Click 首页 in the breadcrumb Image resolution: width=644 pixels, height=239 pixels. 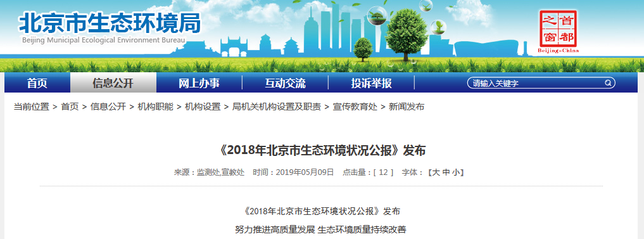70,107
